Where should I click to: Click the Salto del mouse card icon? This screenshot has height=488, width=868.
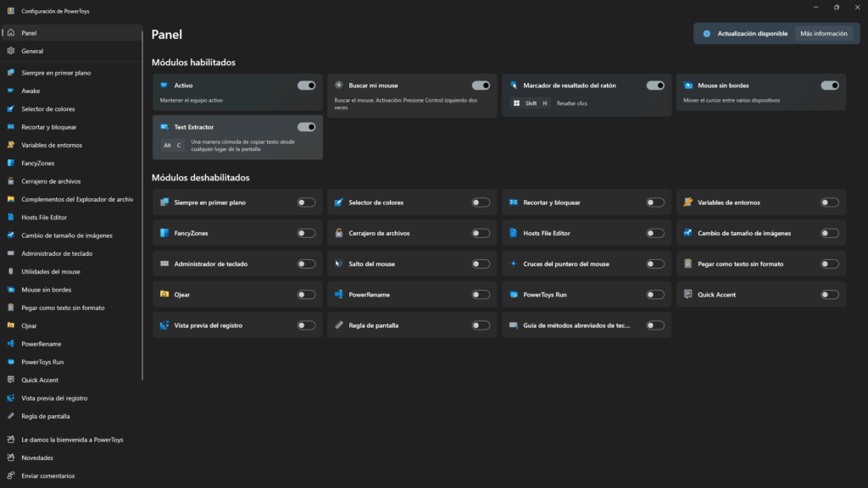[339, 264]
